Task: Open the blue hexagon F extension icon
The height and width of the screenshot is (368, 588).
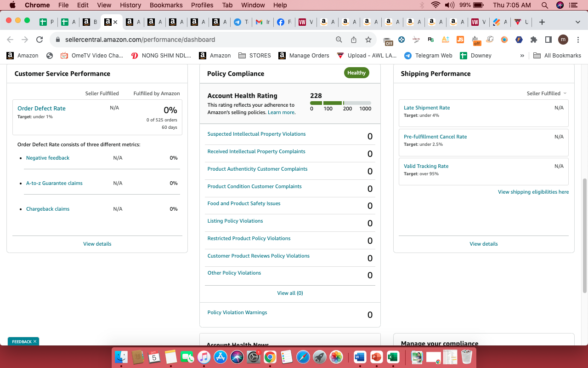Action: 519,40
